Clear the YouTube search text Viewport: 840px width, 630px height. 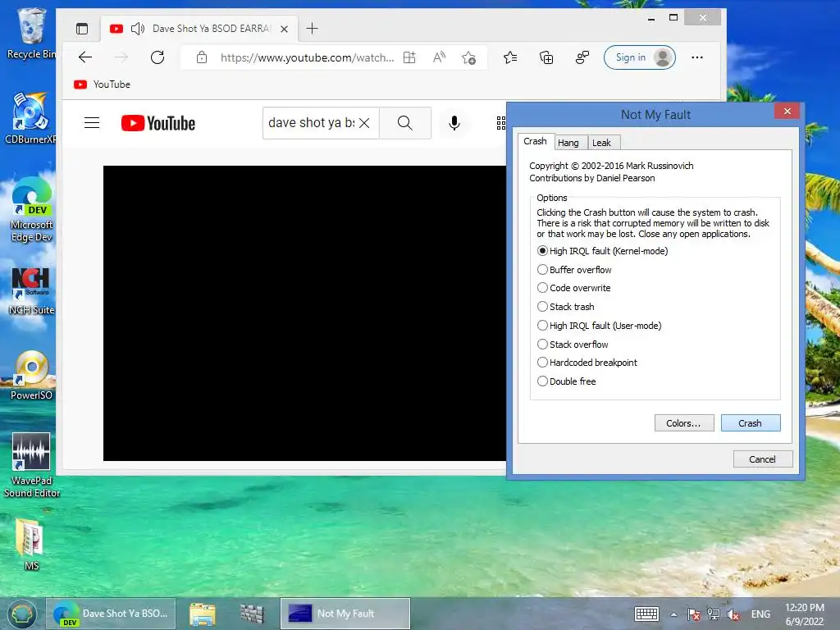[x=364, y=123]
